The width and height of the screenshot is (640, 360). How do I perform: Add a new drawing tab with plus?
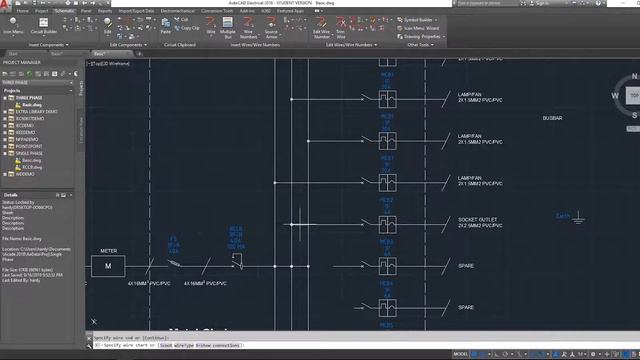coord(139,54)
